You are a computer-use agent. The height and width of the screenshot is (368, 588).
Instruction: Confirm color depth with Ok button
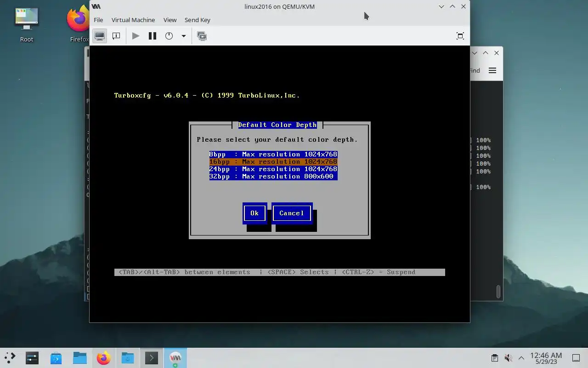pyautogui.click(x=254, y=213)
